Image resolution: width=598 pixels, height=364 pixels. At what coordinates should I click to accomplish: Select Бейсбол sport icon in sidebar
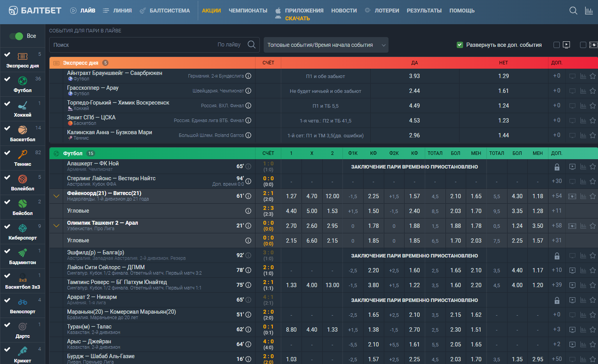click(23, 204)
